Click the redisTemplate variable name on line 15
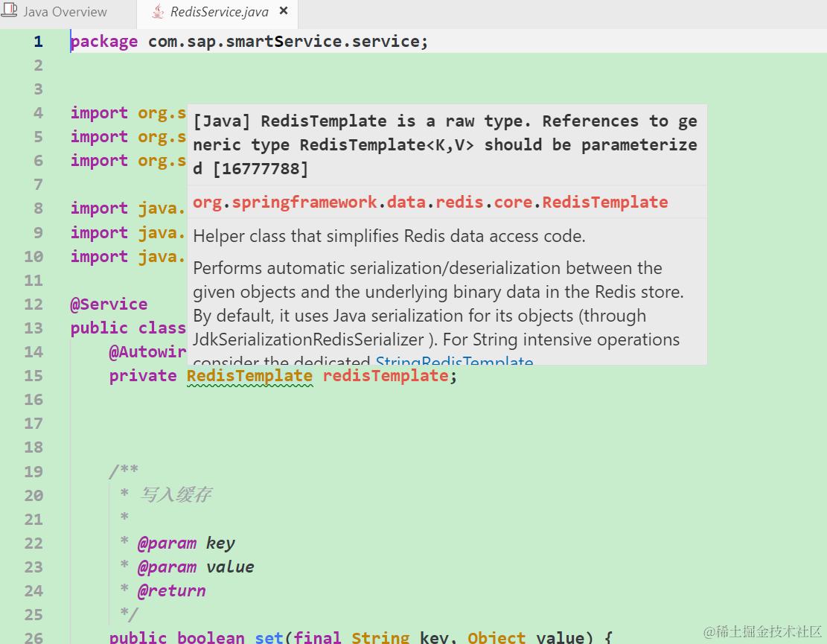This screenshot has height=644, width=827. (x=385, y=375)
